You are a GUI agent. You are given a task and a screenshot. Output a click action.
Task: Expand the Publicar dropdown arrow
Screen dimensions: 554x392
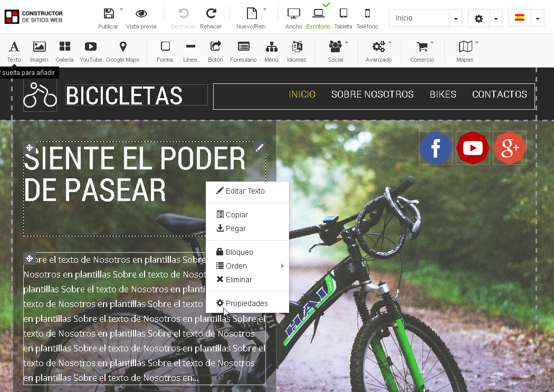121,9
